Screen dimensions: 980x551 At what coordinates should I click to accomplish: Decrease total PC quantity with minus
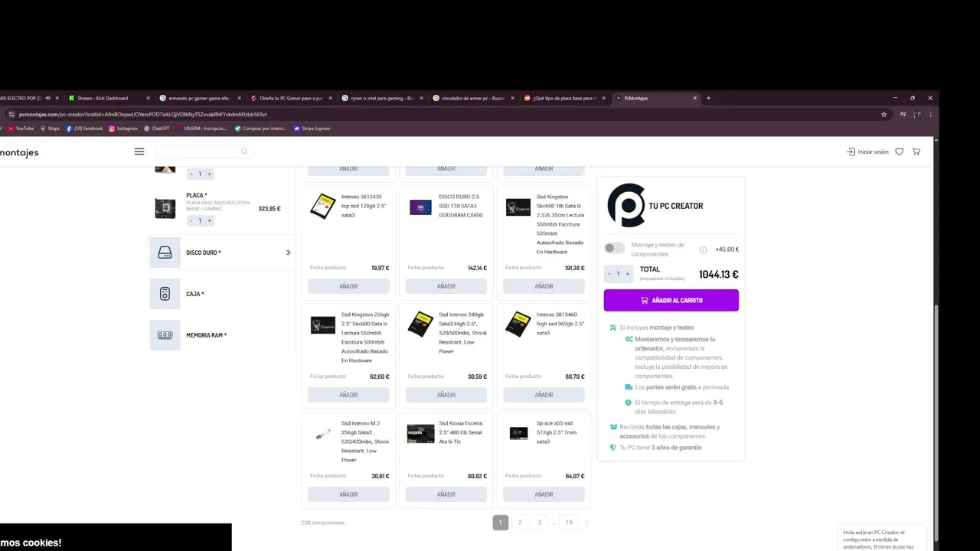pyautogui.click(x=609, y=274)
